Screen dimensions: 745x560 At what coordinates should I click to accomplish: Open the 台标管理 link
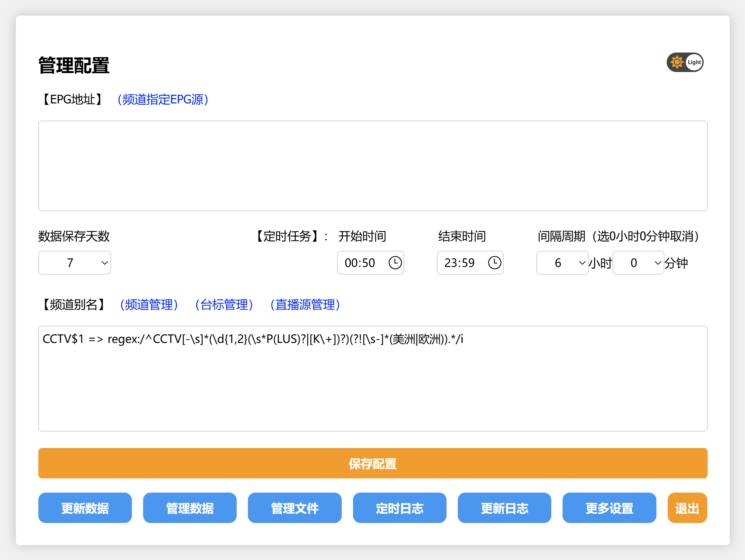tap(224, 304)
